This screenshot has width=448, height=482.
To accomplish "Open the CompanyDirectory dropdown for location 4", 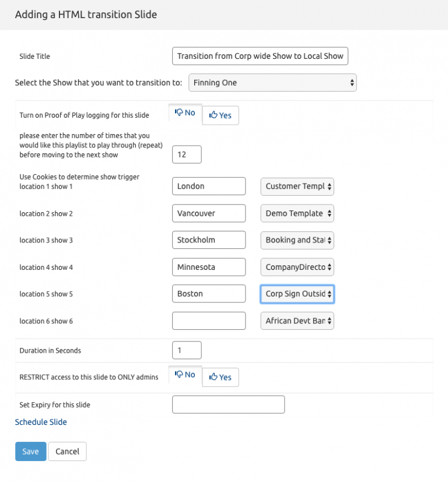I will tap(297, 267).
